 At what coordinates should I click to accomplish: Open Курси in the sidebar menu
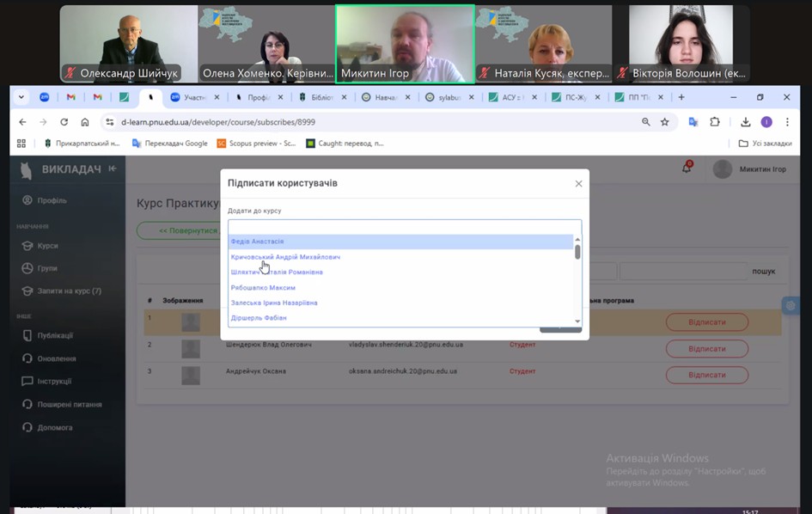tap(47, 246)
